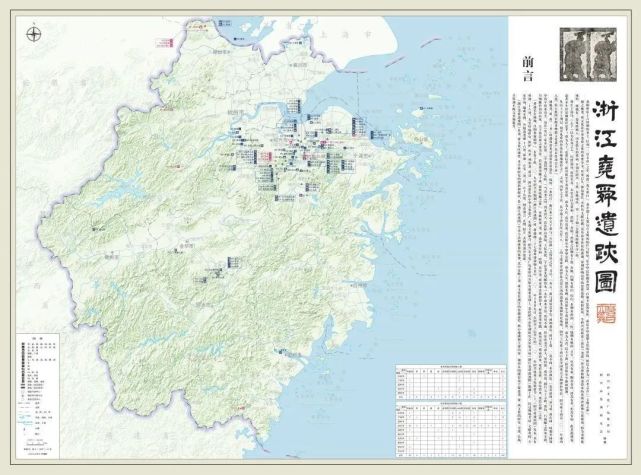Click the compass rose north indicator

point(34,34)
